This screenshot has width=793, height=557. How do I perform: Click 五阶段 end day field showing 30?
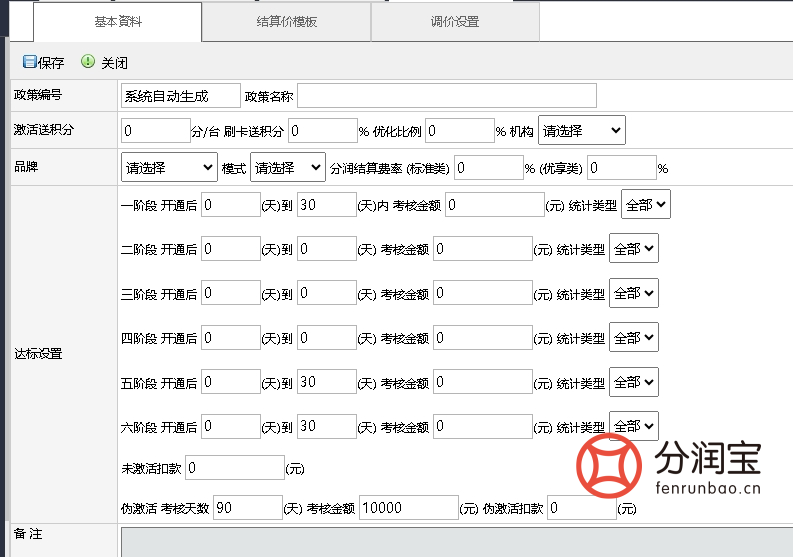(x=327, y=381)
